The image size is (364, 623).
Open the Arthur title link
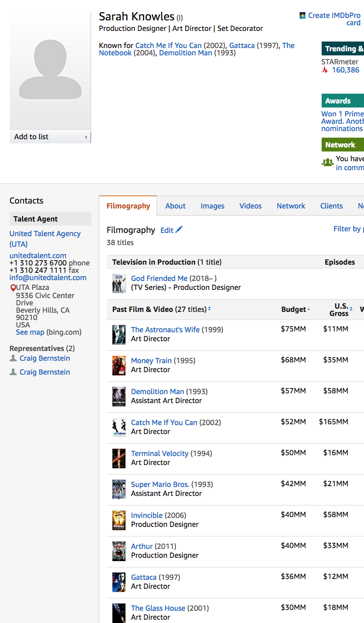point(142,546)
